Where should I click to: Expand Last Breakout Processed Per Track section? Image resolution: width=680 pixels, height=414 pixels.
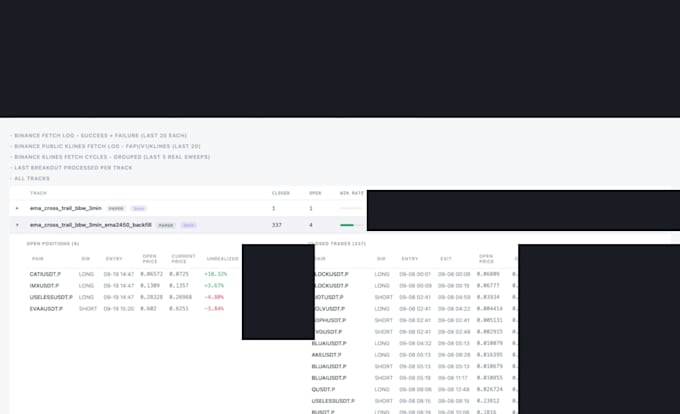[x=73, y=168]
